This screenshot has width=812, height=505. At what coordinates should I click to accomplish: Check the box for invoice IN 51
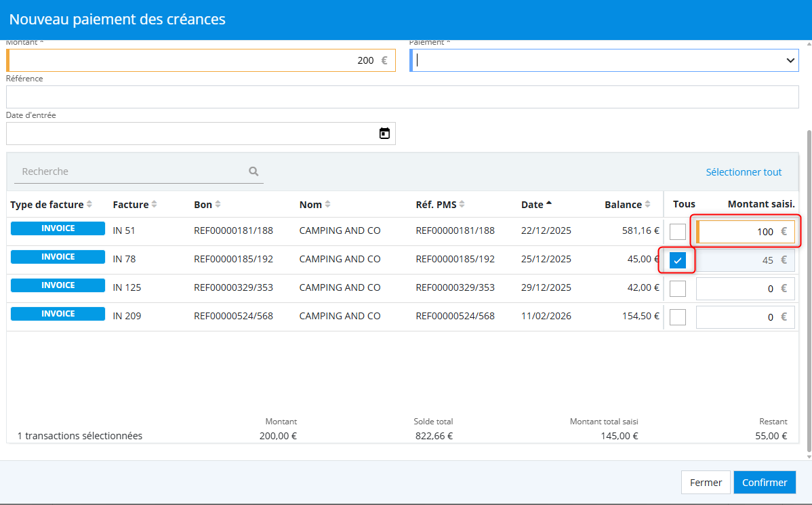(677, 232)
